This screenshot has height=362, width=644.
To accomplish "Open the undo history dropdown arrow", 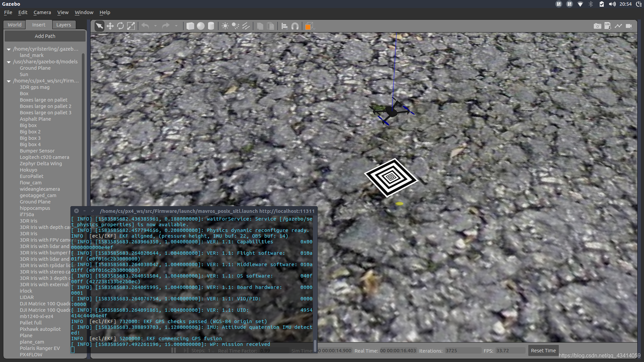I will click(155, 26).
